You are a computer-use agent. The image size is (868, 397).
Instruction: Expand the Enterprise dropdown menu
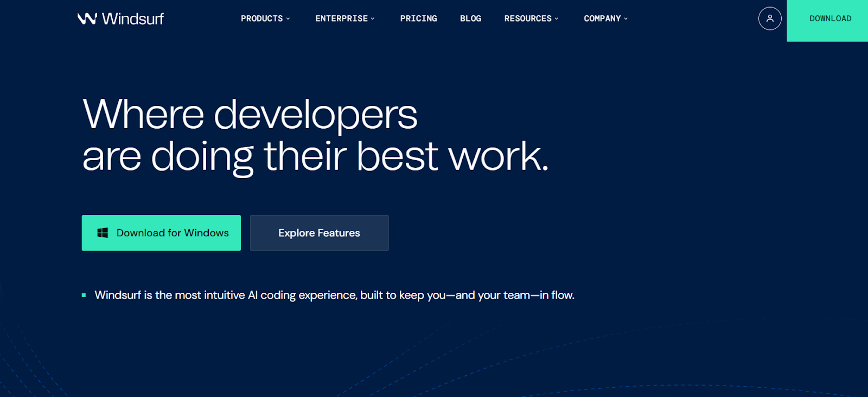click(345, 18)
